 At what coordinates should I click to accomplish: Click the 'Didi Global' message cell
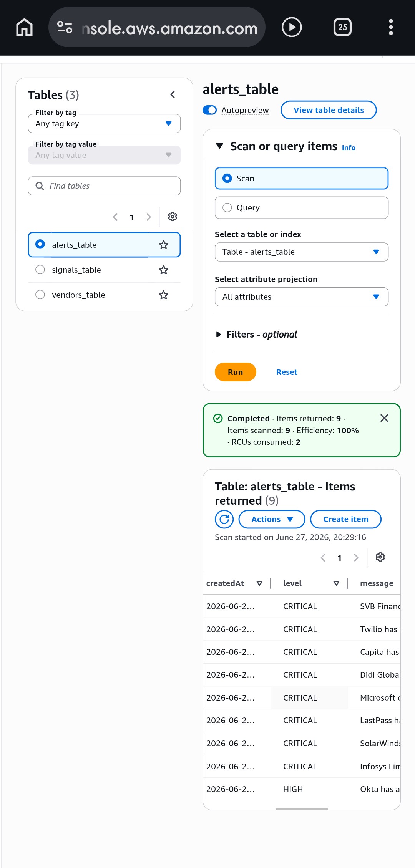[x=380, y=675]
